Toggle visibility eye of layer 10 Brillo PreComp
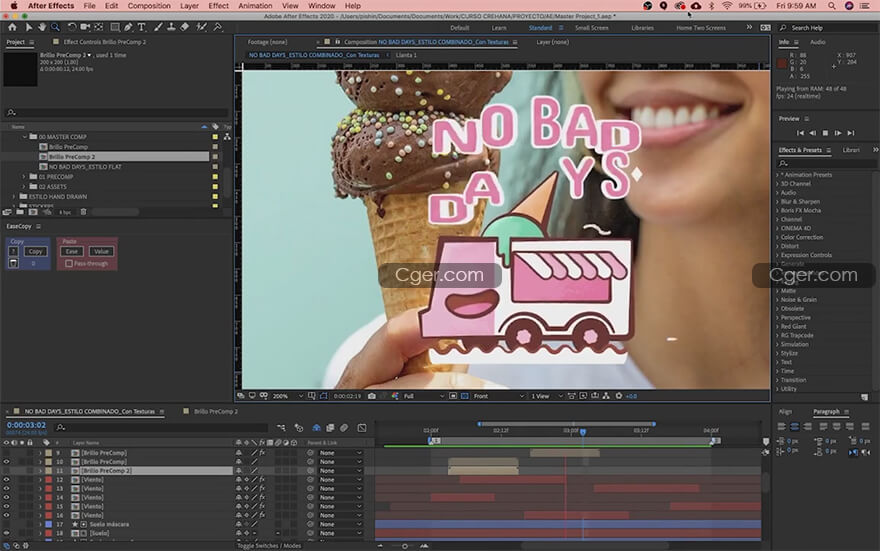This screenshot has height=551, width=880. coord(6,462)
